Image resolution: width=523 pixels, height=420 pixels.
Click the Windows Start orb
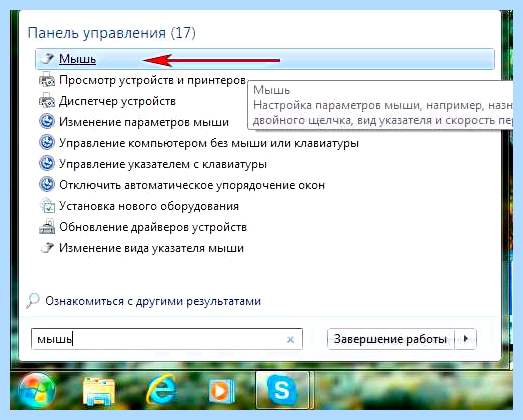click(37, 390)
